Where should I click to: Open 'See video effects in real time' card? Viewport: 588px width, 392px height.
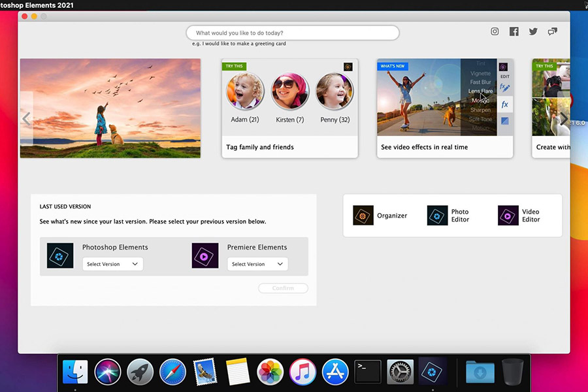pyautogui.click(x=445, y=108)
